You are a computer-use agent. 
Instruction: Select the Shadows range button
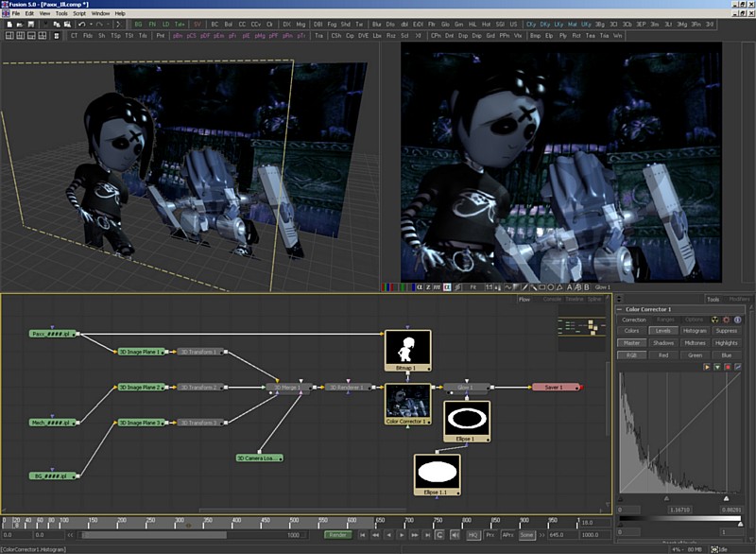[663, 343]
